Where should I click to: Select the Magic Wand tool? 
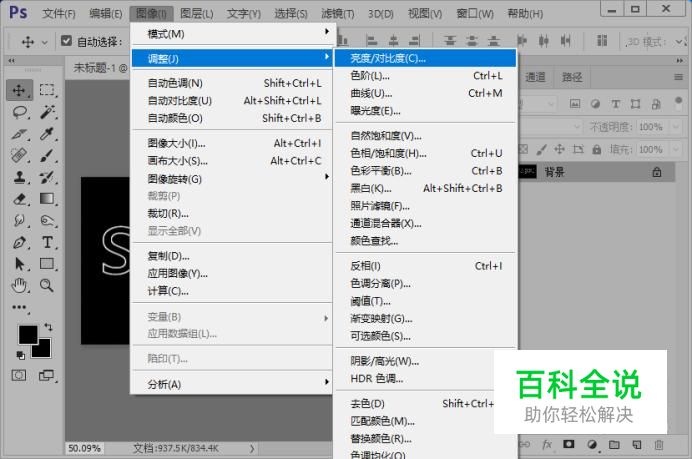(x=47, y=112)
